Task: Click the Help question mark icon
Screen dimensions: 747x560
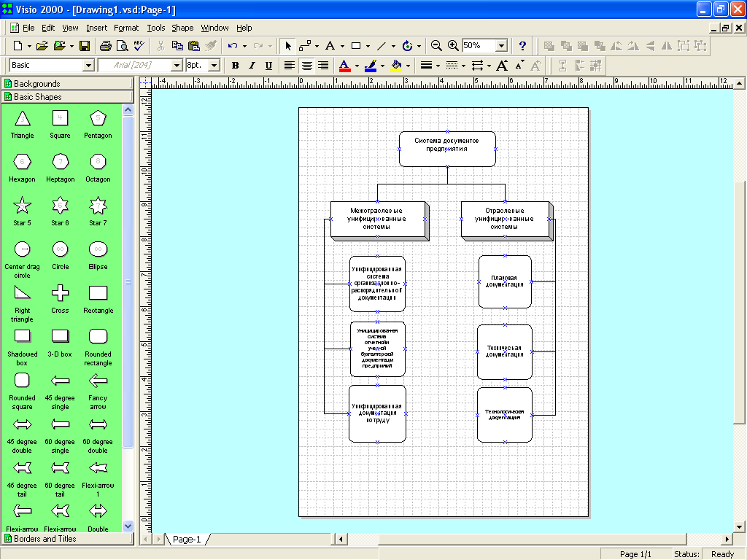Action: tap(522, 46)
